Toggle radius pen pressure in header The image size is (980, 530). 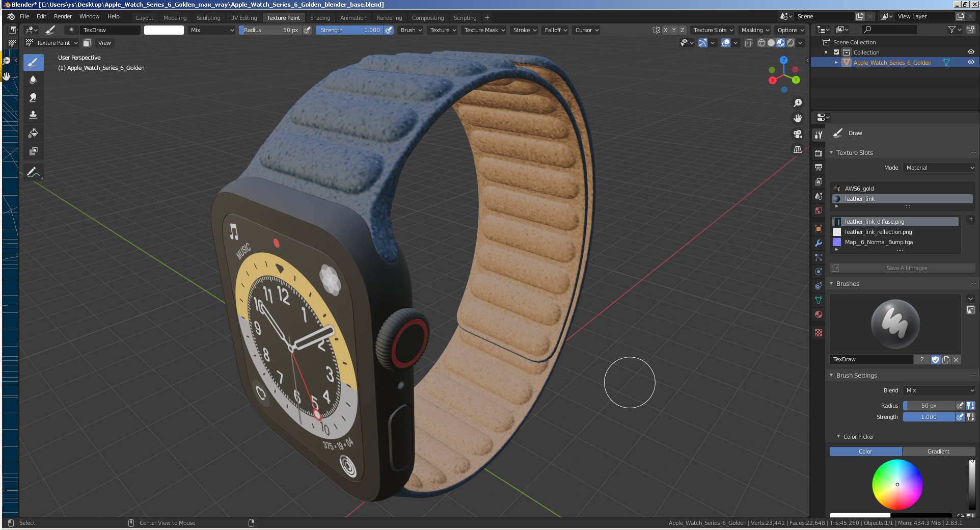pos(307,30)
